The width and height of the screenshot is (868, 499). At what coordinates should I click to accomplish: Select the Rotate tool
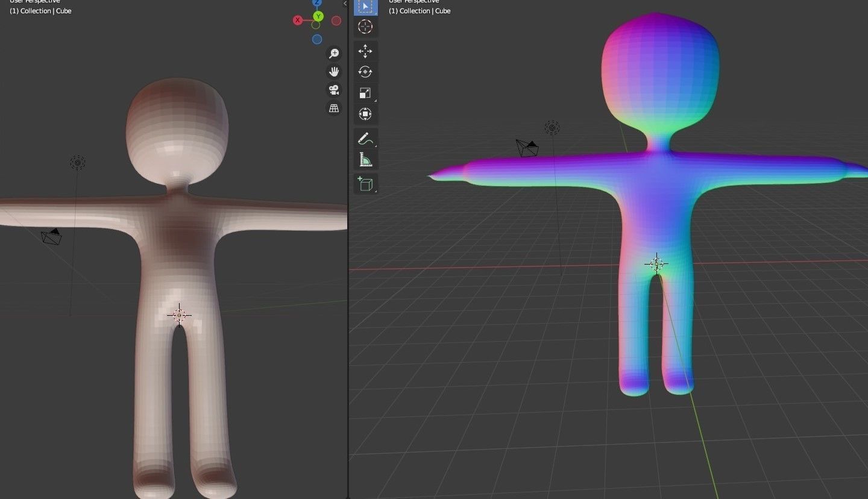(365, 72)
